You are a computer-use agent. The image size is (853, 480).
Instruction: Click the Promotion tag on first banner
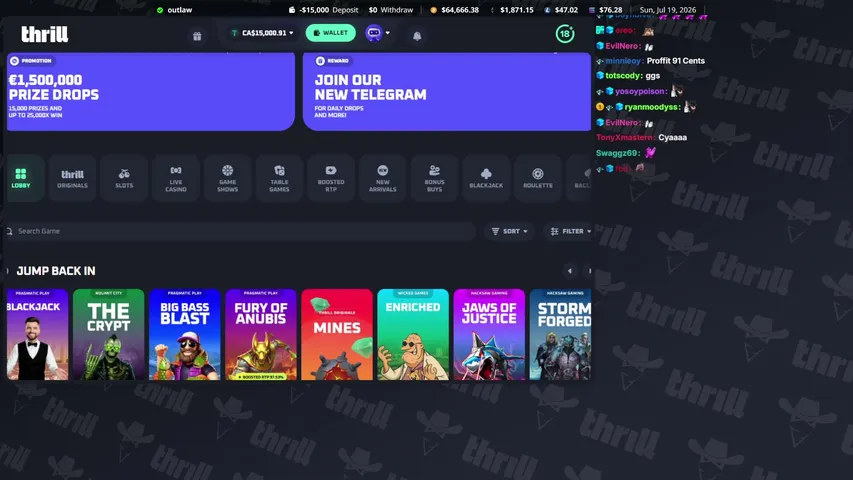[32, 61]
